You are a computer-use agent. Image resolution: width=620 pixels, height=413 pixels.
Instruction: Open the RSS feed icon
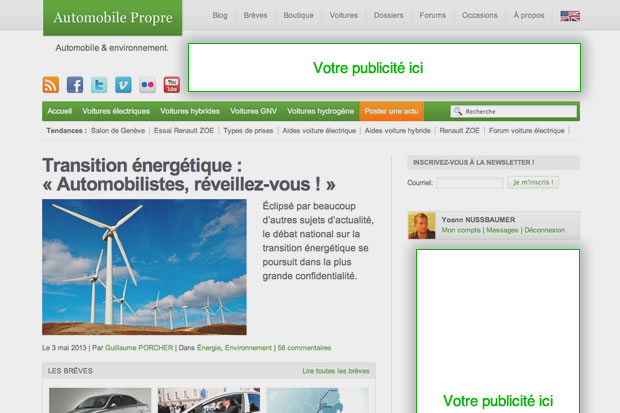point(51,85)
